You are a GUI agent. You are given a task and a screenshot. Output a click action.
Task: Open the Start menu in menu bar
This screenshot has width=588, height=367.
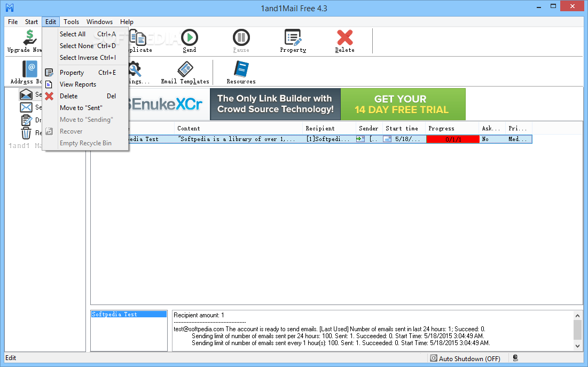tap(32, 22)
